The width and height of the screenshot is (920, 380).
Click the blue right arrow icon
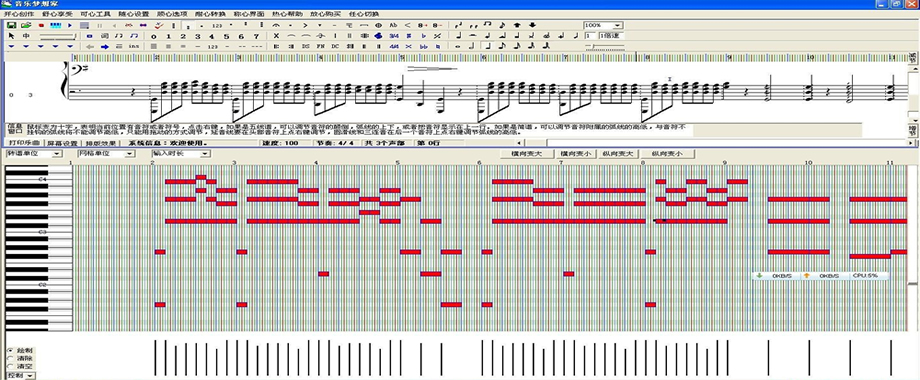pos(104,46)
